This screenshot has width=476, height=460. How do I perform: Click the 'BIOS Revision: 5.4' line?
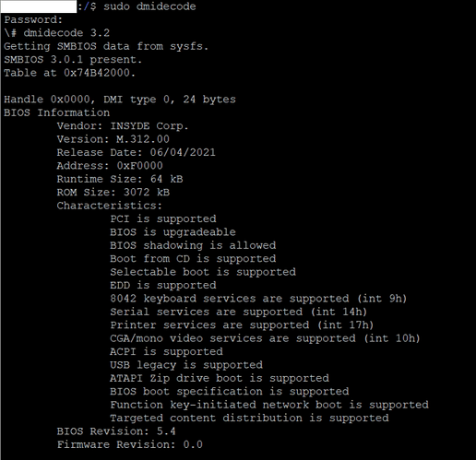point(116,431)
